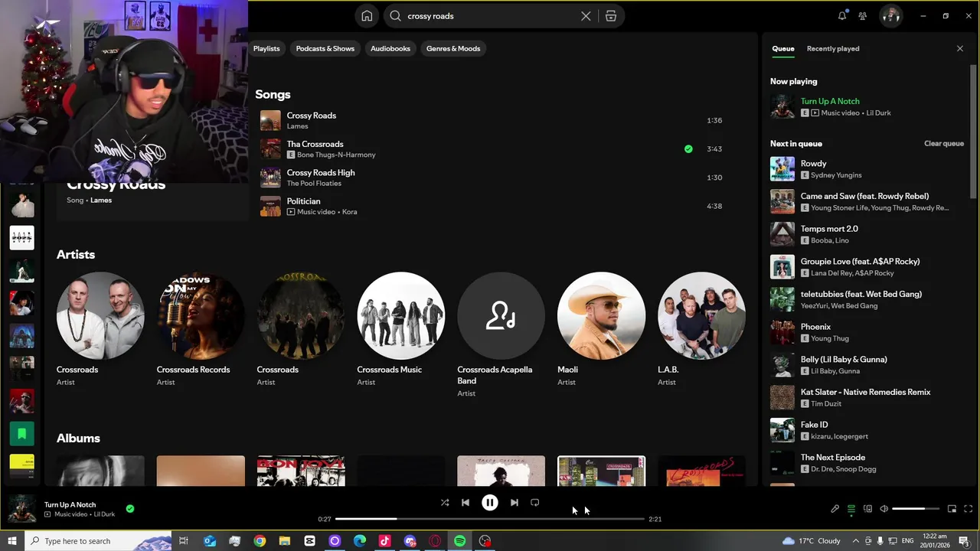
Task: Skip to the next track
Action: pyautogui.click(x=514, y=503)
